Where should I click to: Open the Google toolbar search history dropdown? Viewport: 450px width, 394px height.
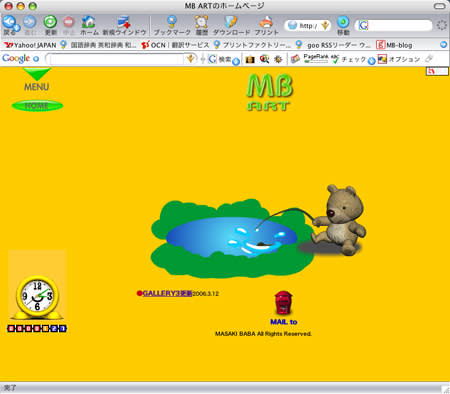pyautogui.click(x=191, y=59)
